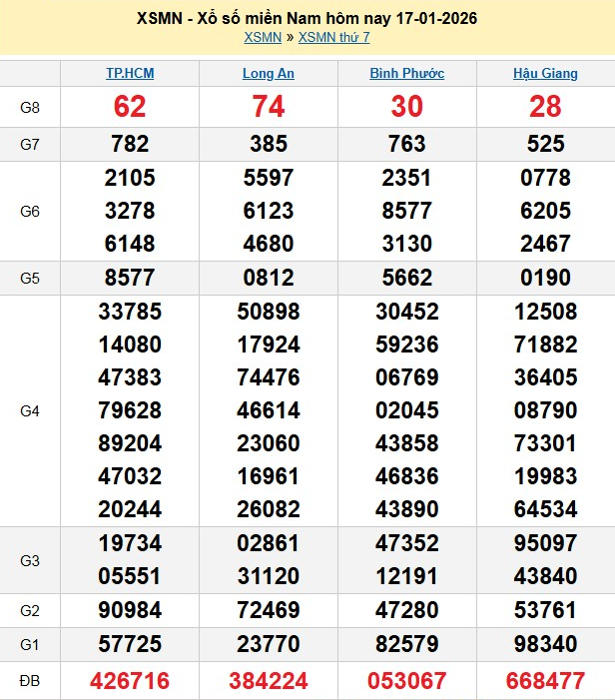615x700 pixels.
Task: Click Long An G8 result 74
Action: coord(269,107)
